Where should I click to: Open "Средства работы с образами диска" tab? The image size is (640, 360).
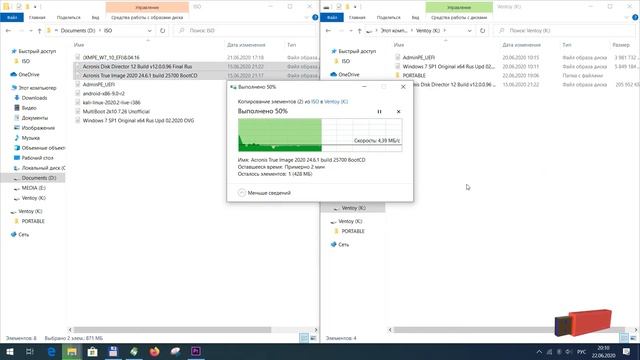tap(147, 18)
